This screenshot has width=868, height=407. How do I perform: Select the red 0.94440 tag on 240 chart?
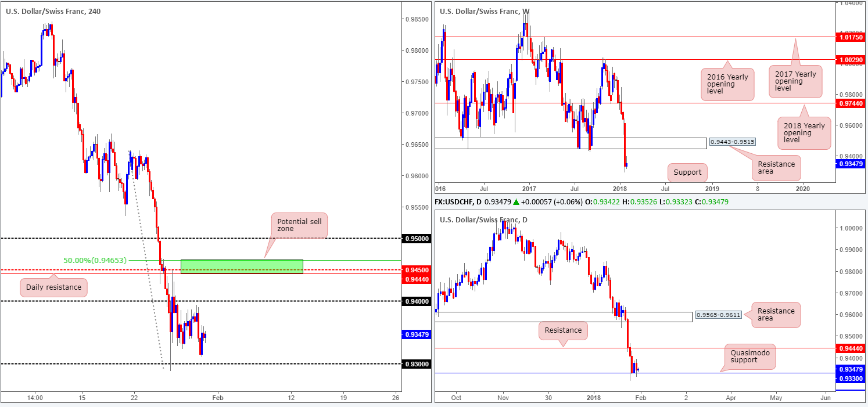click(x=417, y=279)
